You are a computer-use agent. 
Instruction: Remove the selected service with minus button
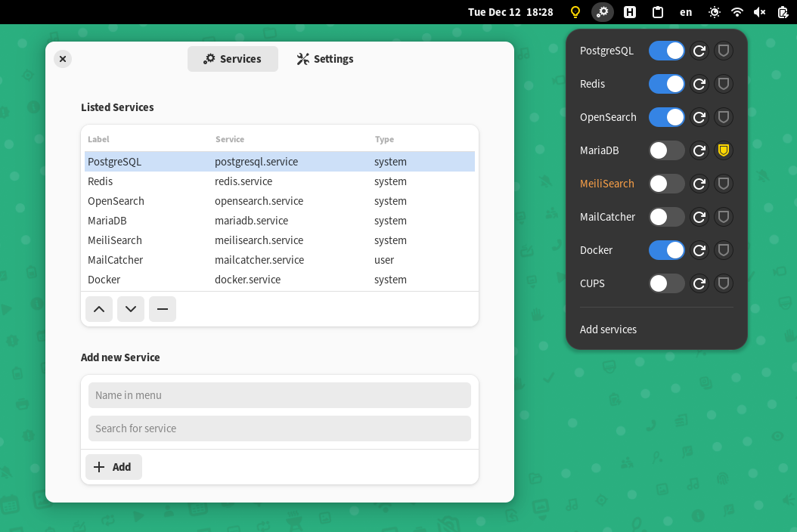point(163,309)
